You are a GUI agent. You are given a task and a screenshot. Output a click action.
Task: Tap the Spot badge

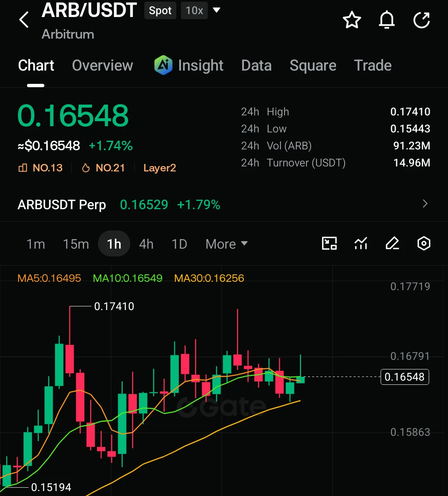click(160, 10)
